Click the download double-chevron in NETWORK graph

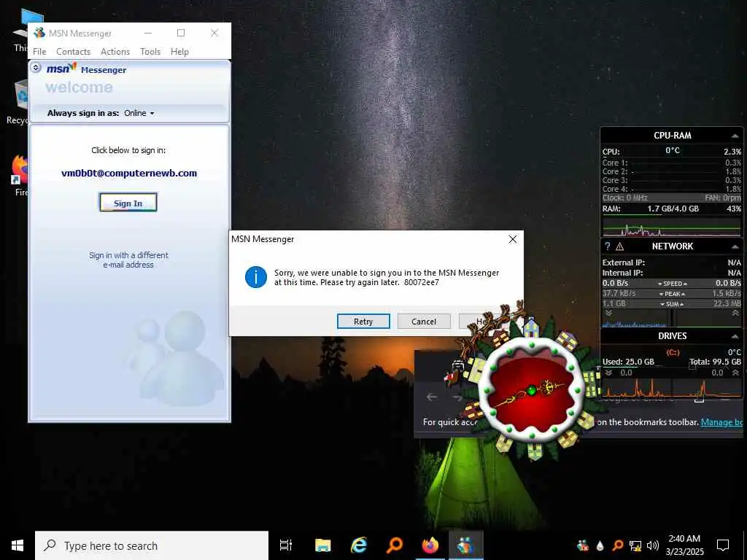pyautogui.click(x=608, y=314)
